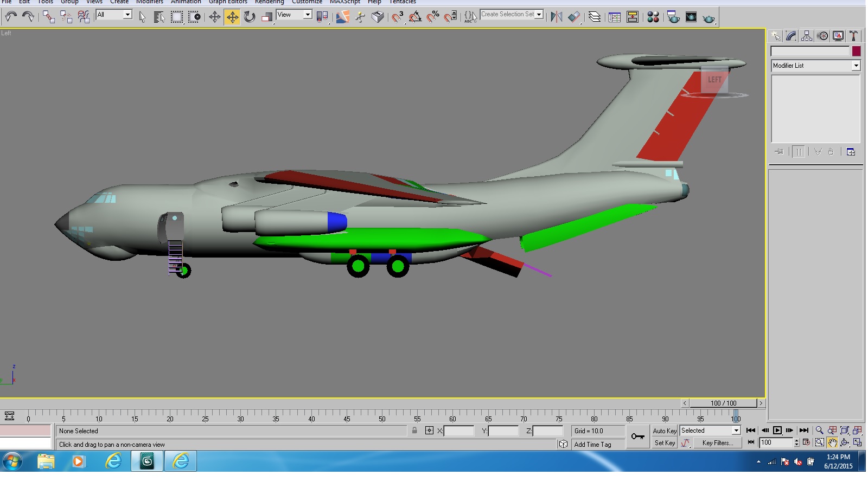Switch to the Utilities hammer panel
868x488 pixels.
pyautogui.click(x=853, y=36)
